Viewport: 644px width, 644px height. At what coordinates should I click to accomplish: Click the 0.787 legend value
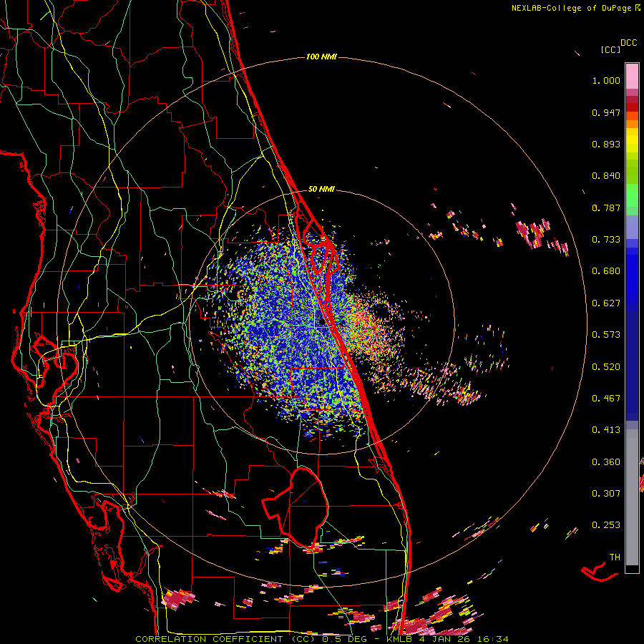[606, 208]
